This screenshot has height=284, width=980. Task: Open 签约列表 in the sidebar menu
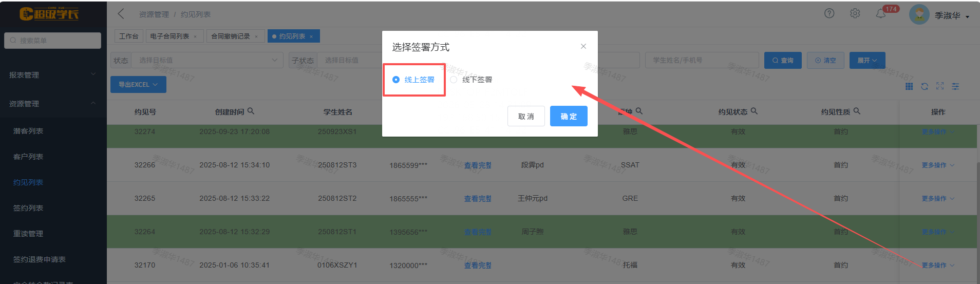click(x=28, y=208)
